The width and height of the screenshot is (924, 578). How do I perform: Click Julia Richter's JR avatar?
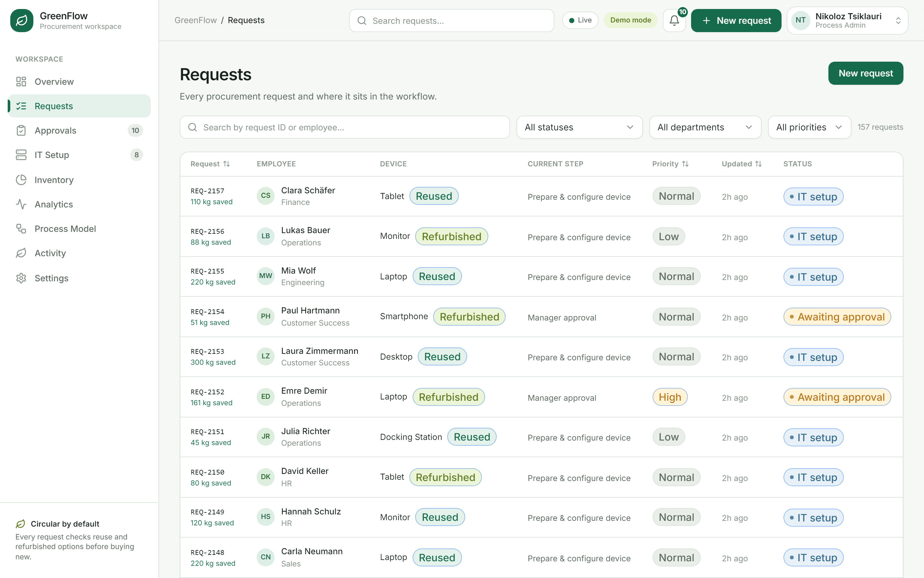266,437
